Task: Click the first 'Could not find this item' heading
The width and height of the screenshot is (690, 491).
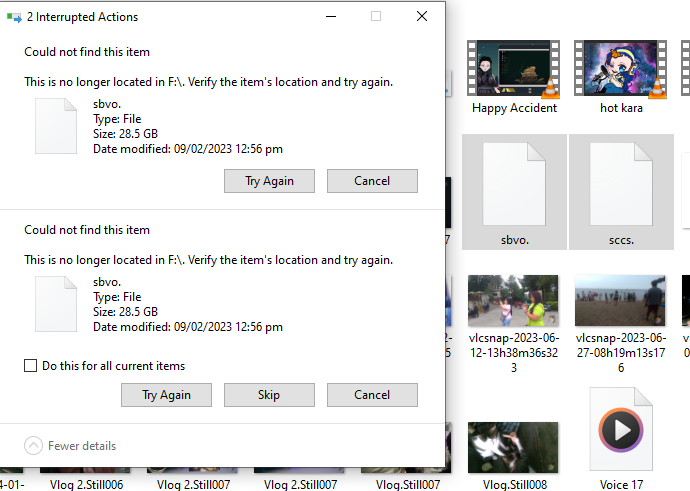Action: point(87,52)
